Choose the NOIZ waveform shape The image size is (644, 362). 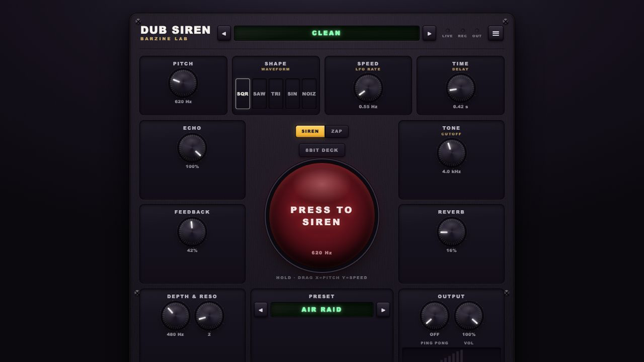[x=309, y=94]
